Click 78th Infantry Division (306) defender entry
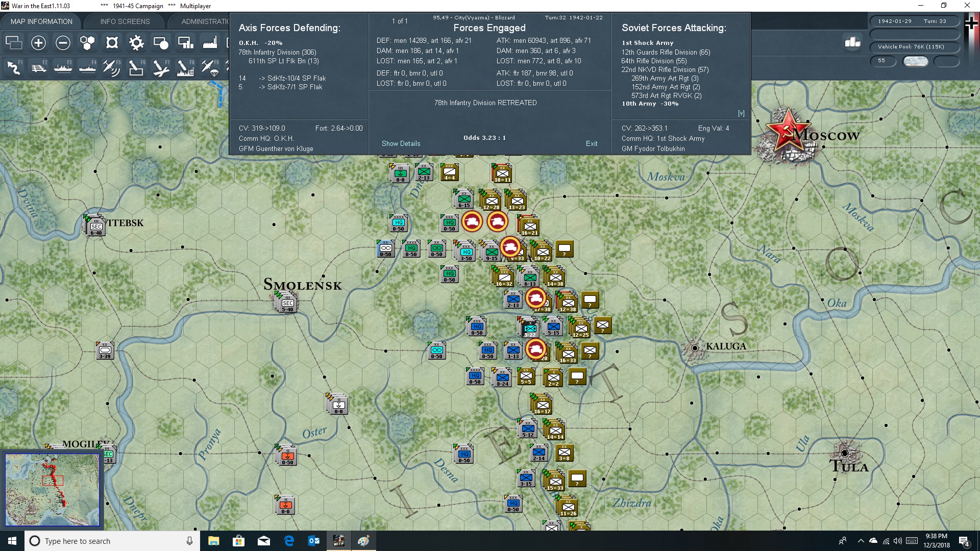 coord(277,52)
